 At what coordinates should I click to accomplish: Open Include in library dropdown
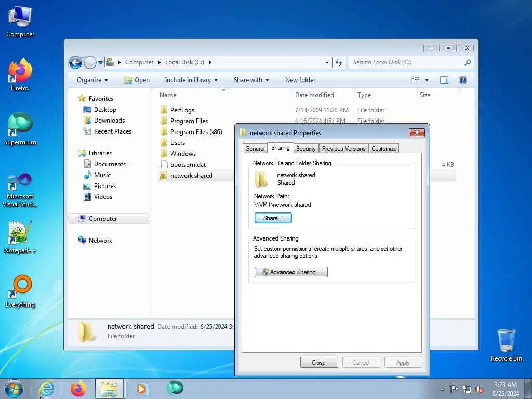(x=191, y=80)
